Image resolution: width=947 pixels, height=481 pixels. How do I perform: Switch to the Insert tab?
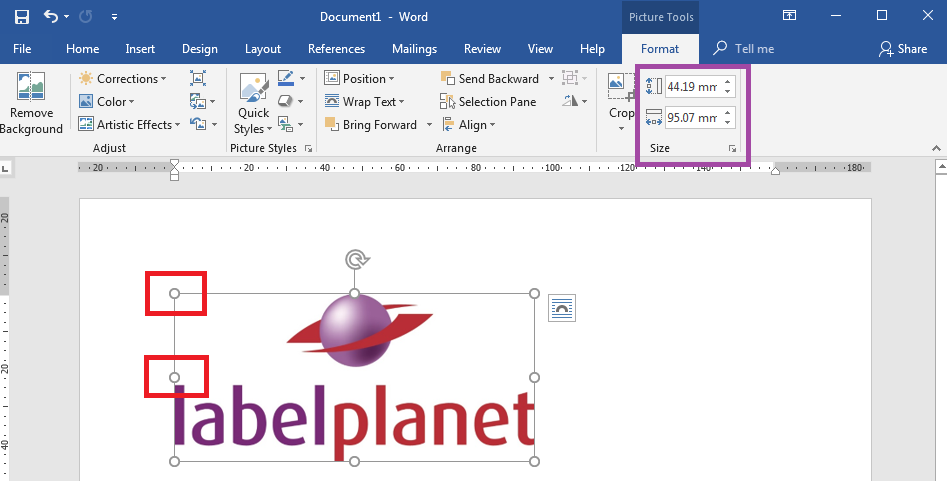pyautogui.click(x=140, y=49)
